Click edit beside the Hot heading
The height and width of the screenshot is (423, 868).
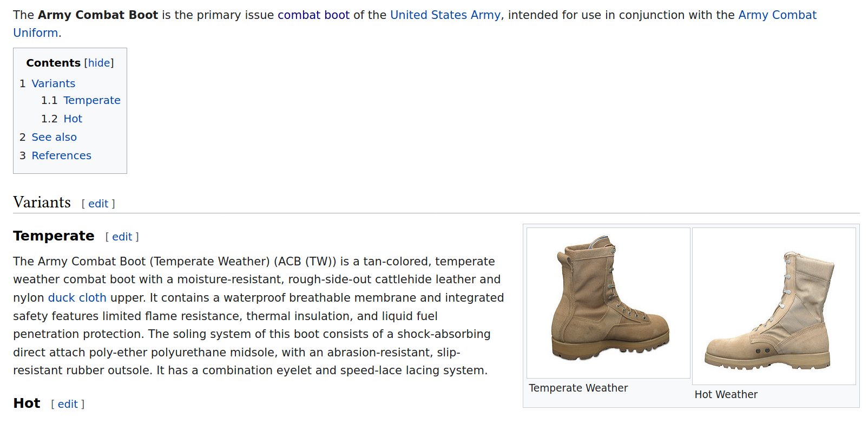(x=68, y=404)
